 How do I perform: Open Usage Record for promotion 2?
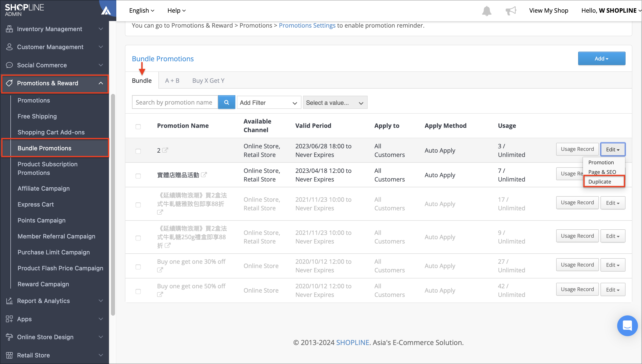577,149
